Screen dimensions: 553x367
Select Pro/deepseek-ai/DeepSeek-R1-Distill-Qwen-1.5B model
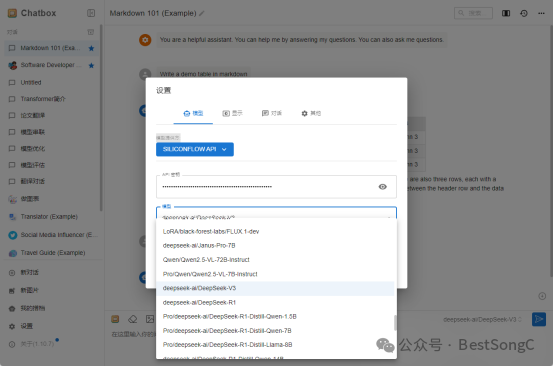pyautogui.click(x=275, y=317)
